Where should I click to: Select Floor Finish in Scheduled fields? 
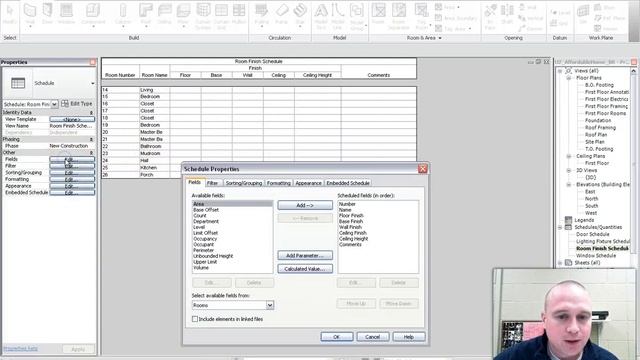click(351, 216)
